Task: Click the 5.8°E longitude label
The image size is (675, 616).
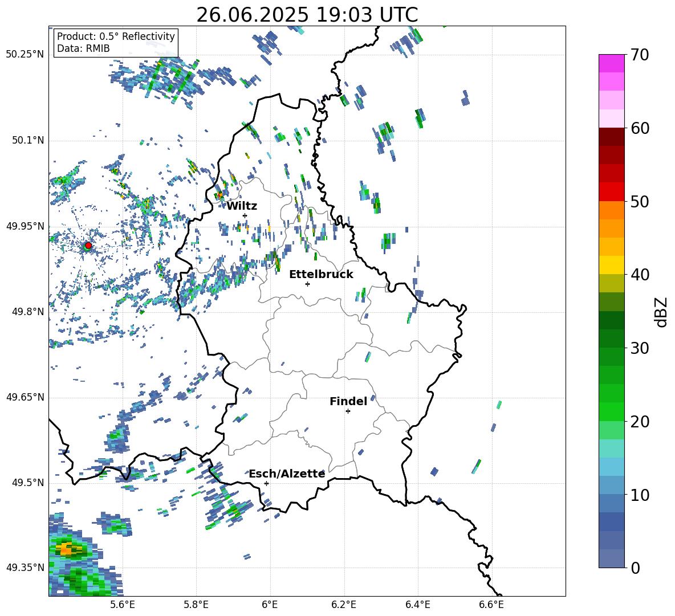Action: pyautogui.click(x=196, y=605)
